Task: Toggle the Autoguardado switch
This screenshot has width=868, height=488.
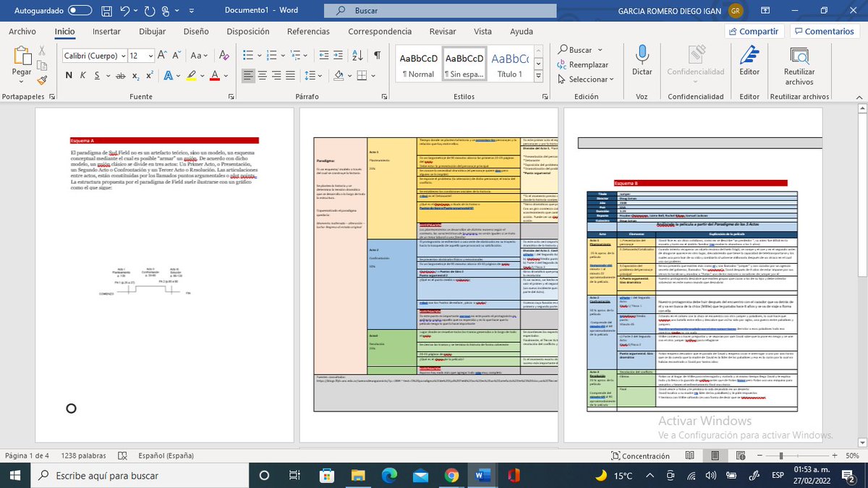Action: pyautogui.click(x=79, y=11)
